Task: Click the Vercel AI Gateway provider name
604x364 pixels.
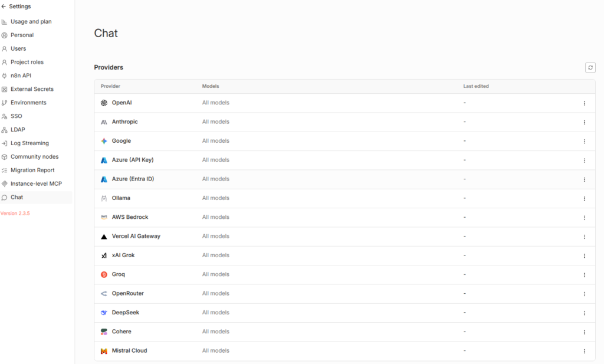Action: pyautogui.click(x=136, y=236)
